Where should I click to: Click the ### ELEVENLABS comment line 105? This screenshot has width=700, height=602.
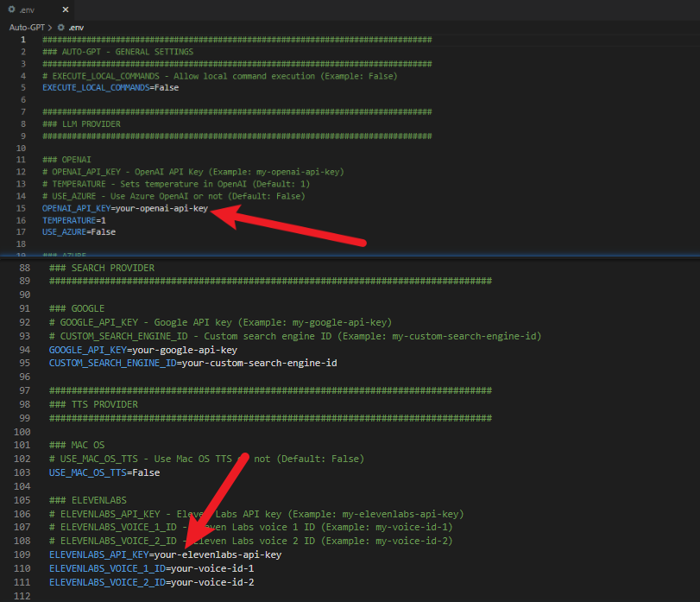click(88, 500)
